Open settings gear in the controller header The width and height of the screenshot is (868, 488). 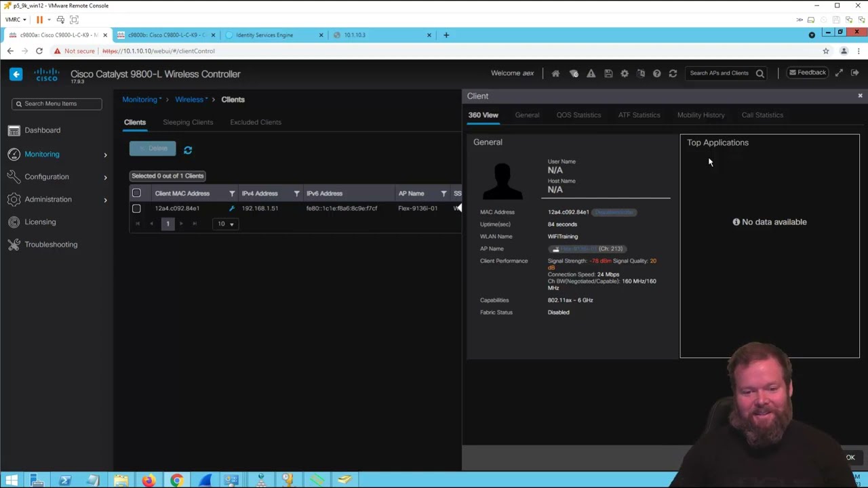point(625,73)
